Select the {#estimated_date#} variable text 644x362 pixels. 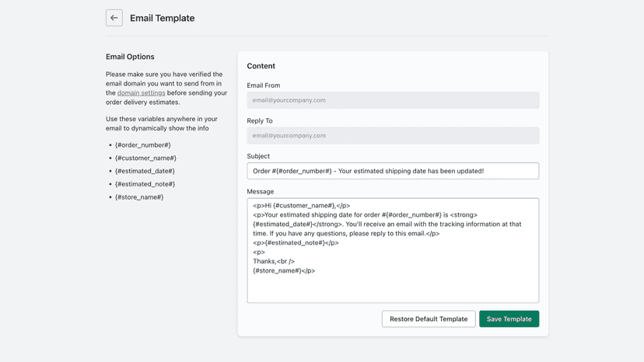tap(145, 171)
